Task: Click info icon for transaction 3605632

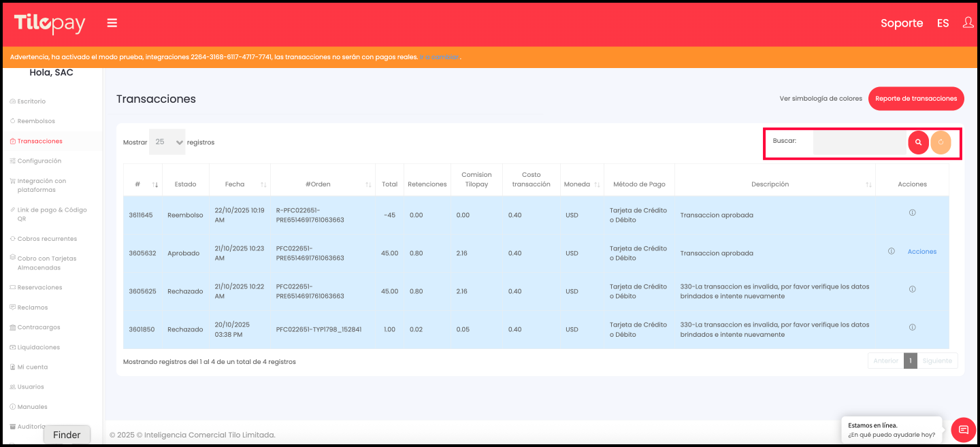Action: pyautogui.click(x=891, y=251)
